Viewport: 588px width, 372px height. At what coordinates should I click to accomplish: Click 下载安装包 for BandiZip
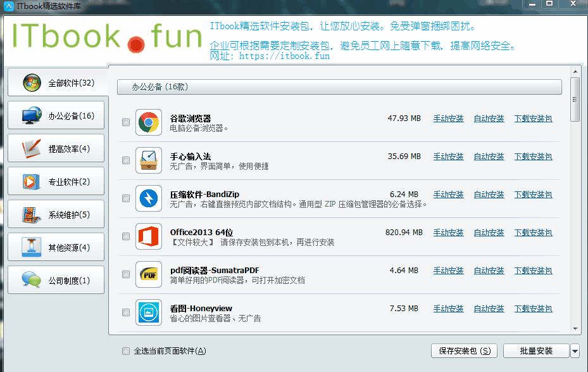pyautogui.click(x=533, y=195)
